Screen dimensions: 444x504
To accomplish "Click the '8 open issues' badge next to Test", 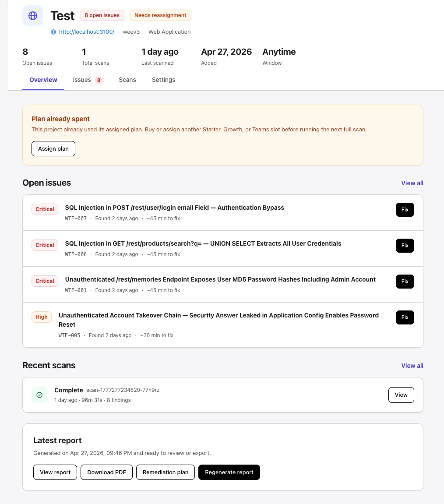I will [102, 15].
